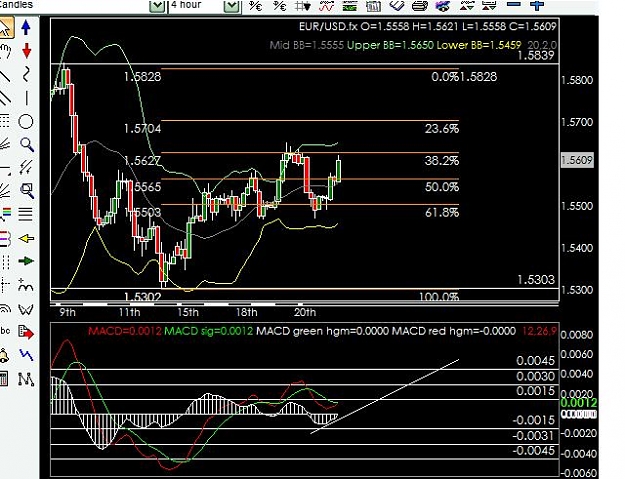Click the green bar panel icon
The image size is (625, 479).
tap(350, 6)
